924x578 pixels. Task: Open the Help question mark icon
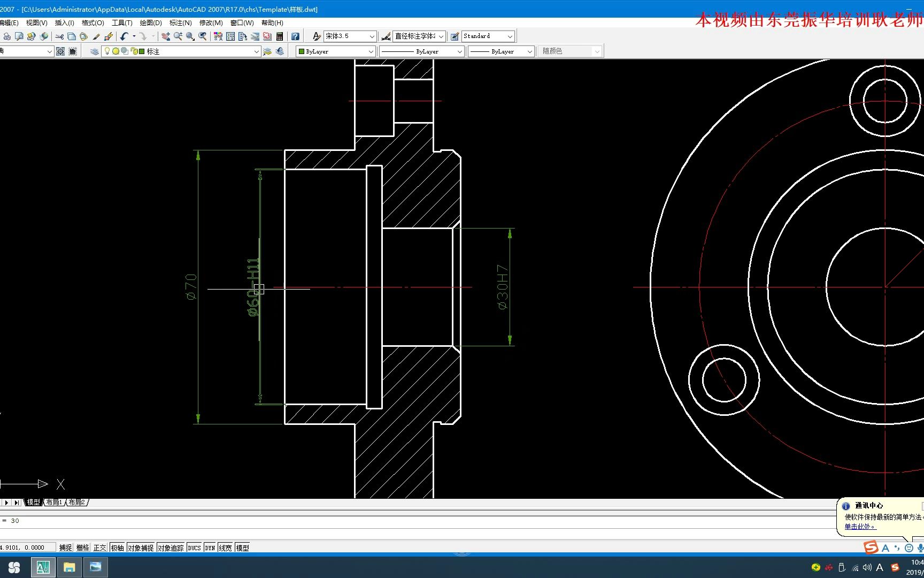tap(295, 36)
